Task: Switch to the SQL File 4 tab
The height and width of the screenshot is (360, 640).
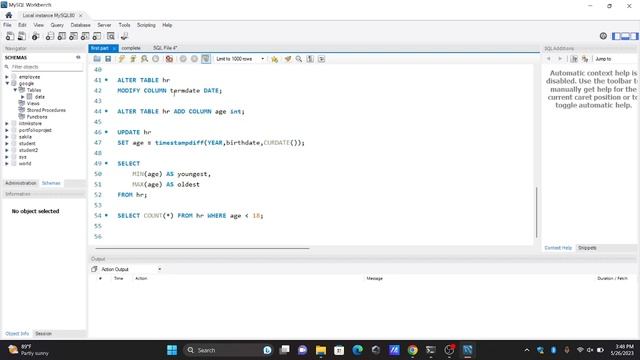Action: pyautogui.click(x=165, y=48)
